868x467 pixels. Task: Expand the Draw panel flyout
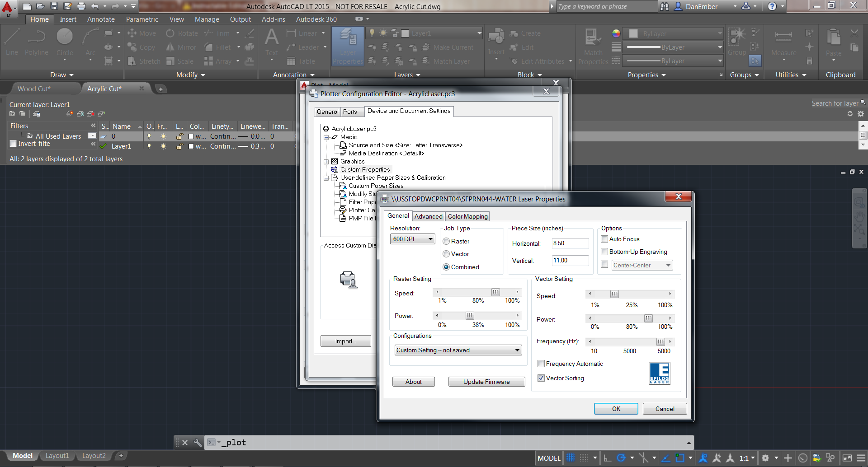pyautogui.click(x=62, y=75)
